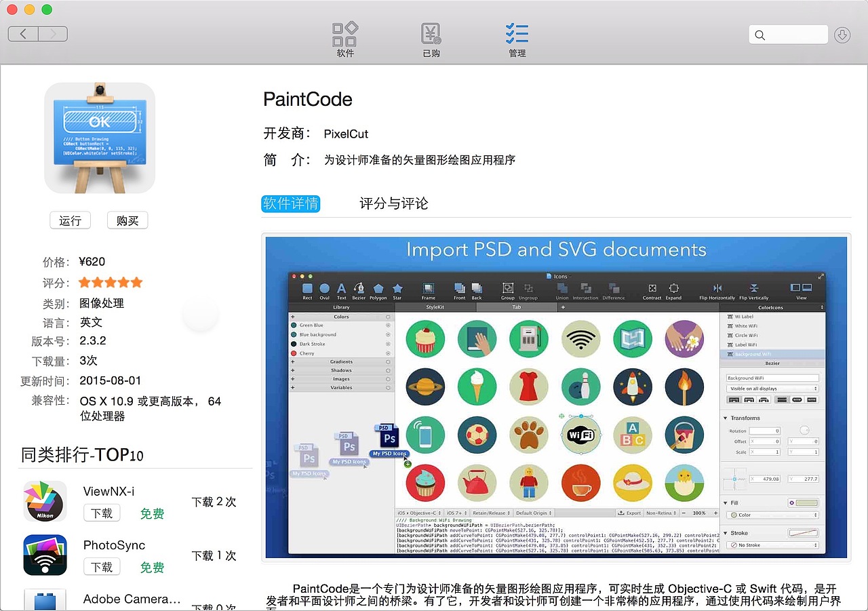Switch to the 评分与评论 tab
Image resolution: width=868 pixels, height=611 pixels.
(x=393, y=203)
